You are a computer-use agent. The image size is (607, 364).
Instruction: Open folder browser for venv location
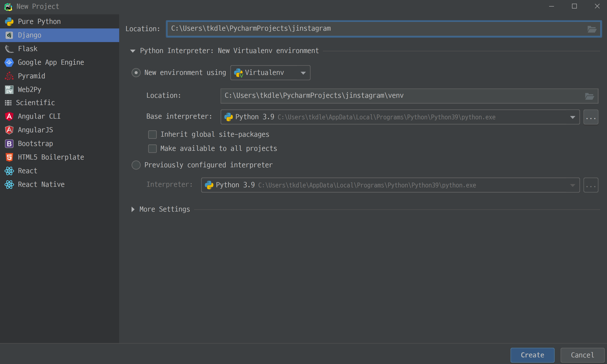[589, 96]
